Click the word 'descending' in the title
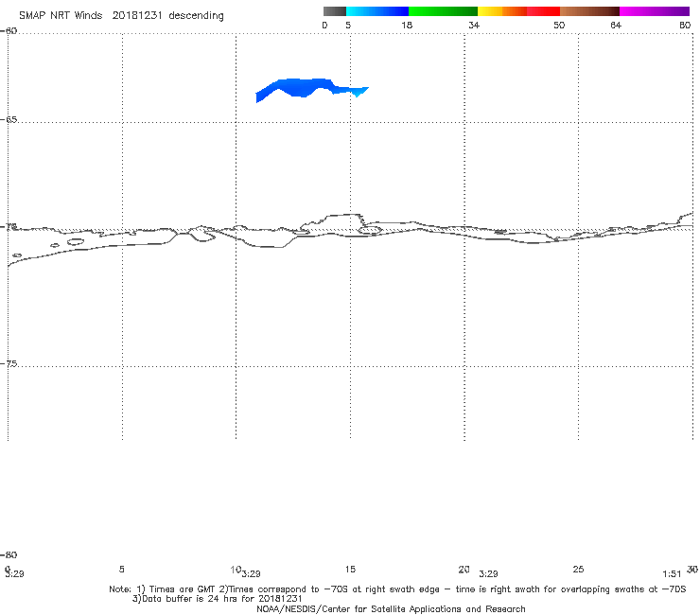 coord(196,16)
